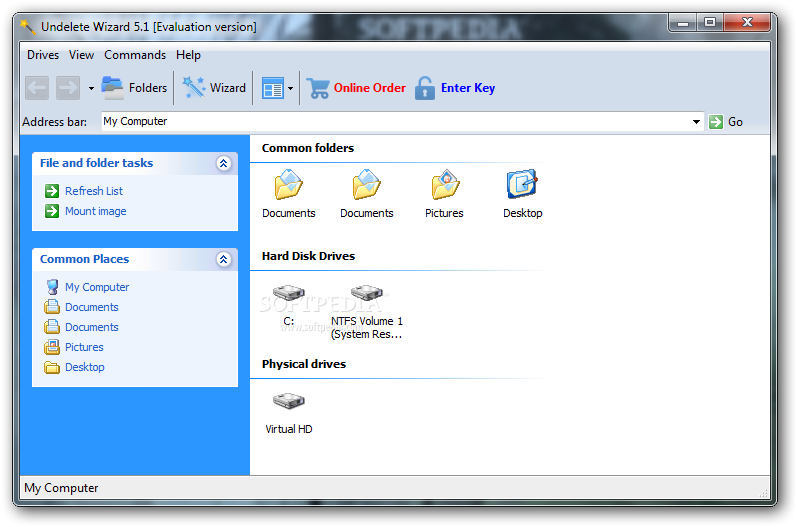The width and height of the screenshot is (798, 527).
Task: Click the My Computer status bar text
Action: [x=61, y=488]
